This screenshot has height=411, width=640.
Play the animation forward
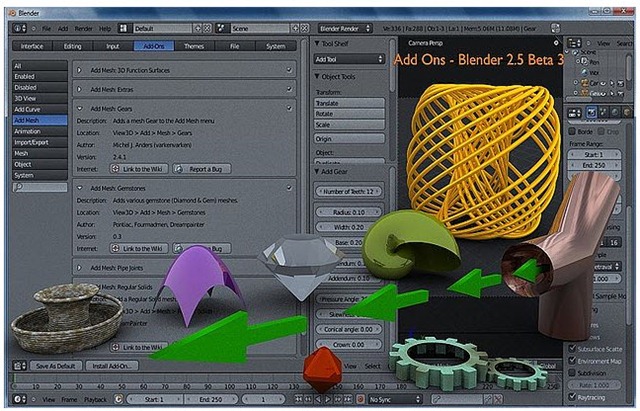328,399
